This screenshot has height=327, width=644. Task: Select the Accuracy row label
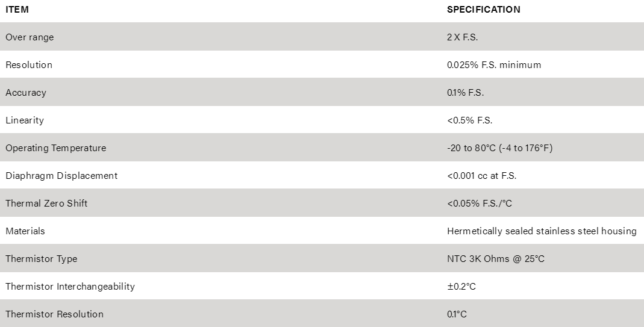[26, 93]
